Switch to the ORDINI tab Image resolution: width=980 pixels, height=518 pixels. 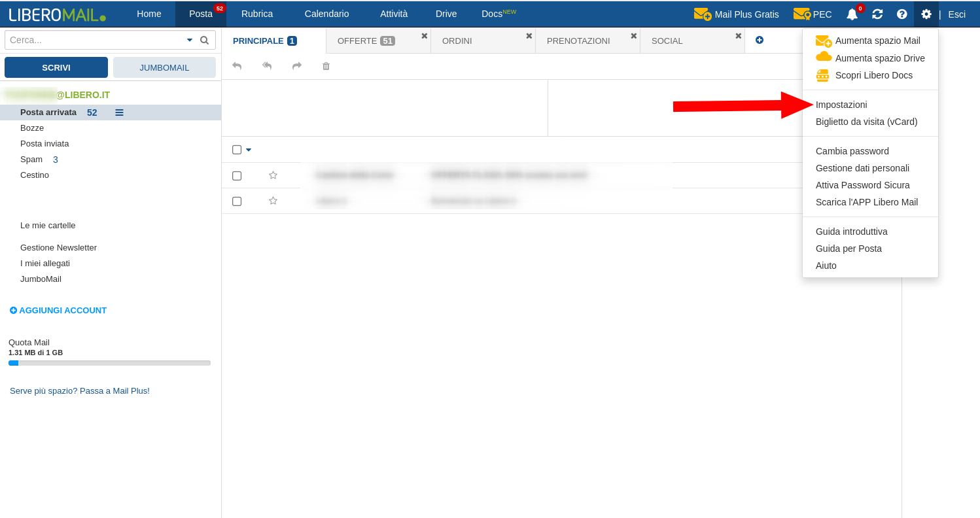pos(483,41)
